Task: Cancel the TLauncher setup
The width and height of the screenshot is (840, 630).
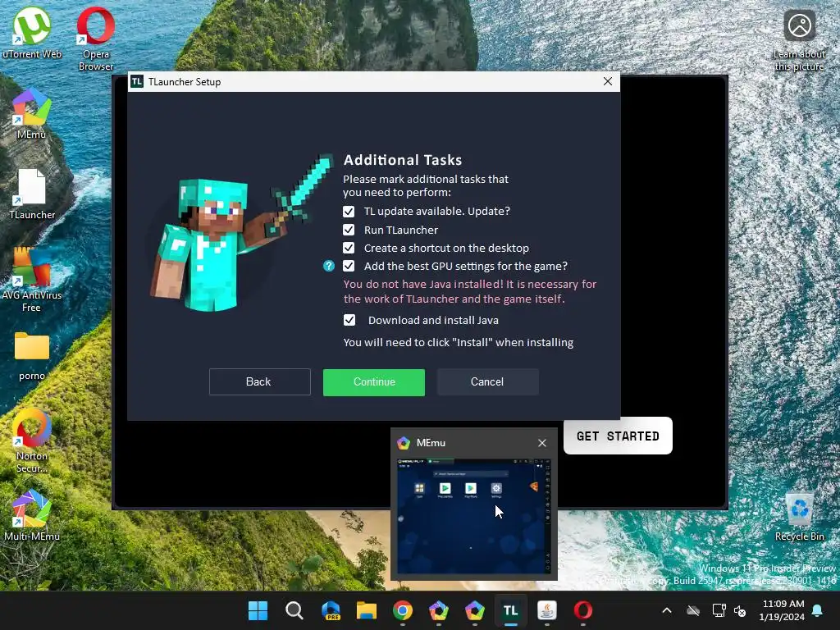Action: point(487,382)
